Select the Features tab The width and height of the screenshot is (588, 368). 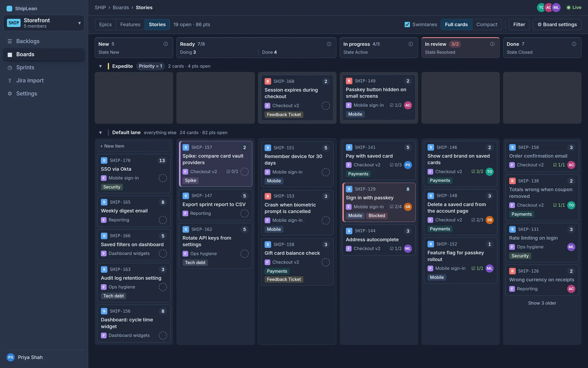coord(130,24)
